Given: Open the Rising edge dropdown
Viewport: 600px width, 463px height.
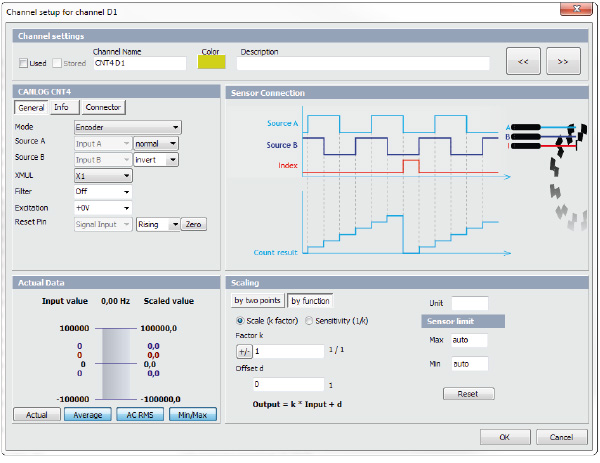Looking at the screenshot, I should 158,224.
